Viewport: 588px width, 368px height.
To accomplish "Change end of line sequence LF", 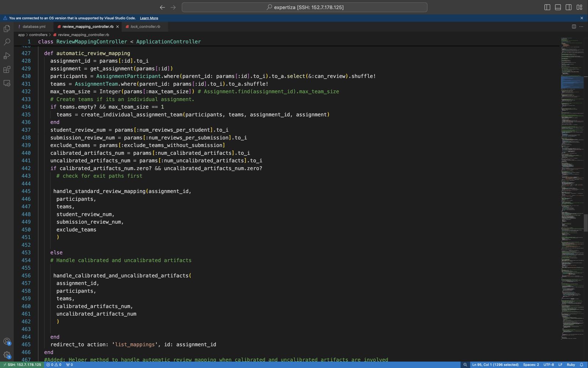I will coord(560,365).
